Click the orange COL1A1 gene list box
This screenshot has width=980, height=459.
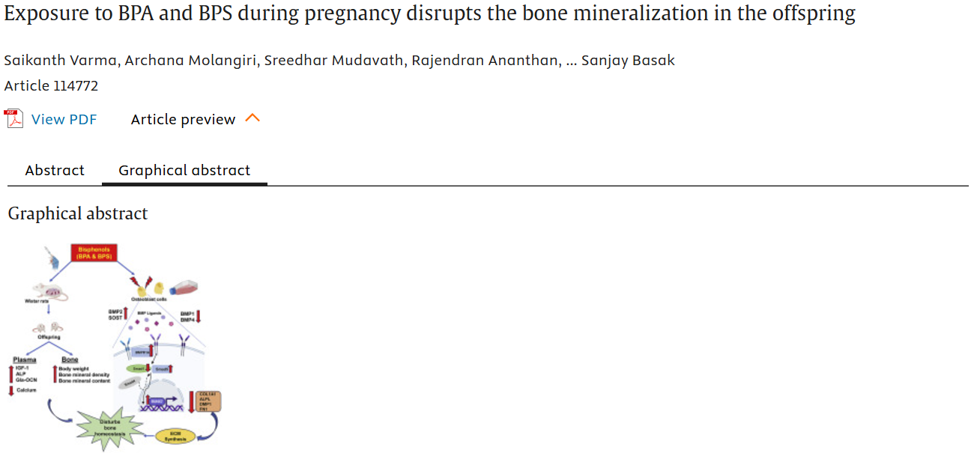point(208,401)
